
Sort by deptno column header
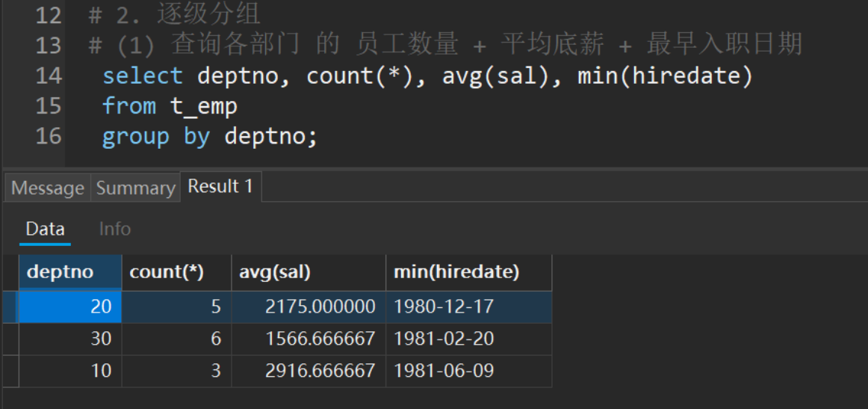70,272
